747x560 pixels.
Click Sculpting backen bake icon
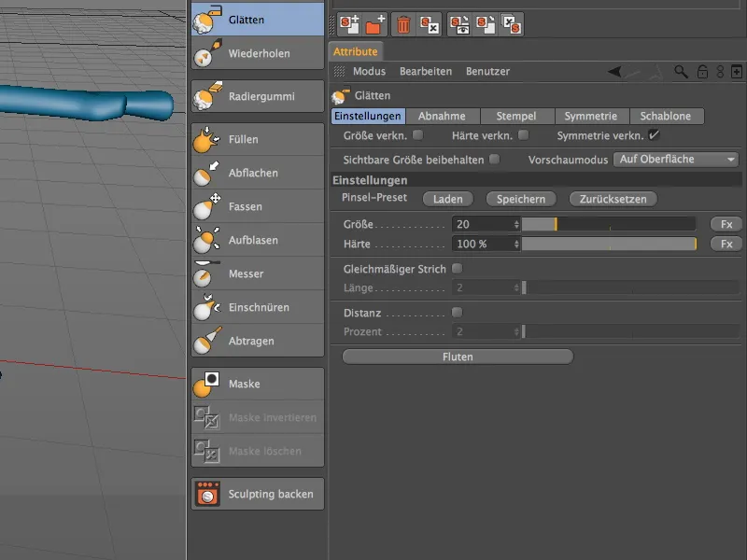(207, 494)
